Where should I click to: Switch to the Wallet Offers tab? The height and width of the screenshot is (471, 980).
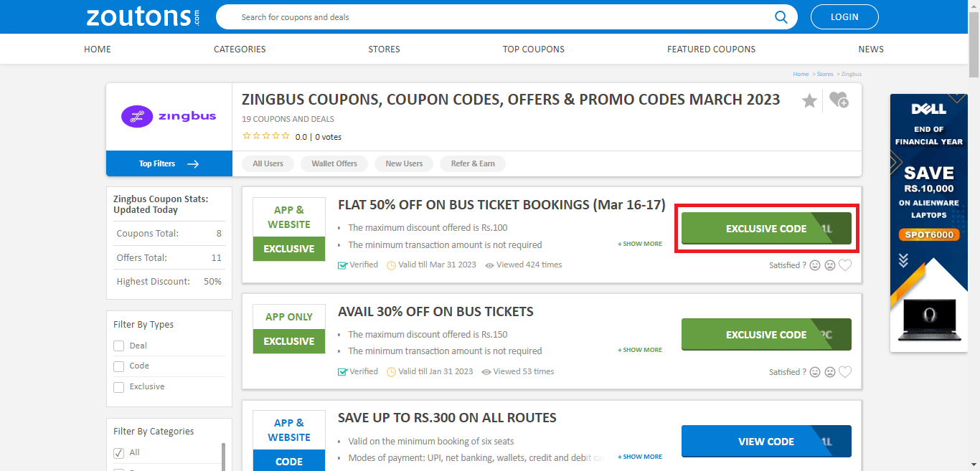(334, 163)
